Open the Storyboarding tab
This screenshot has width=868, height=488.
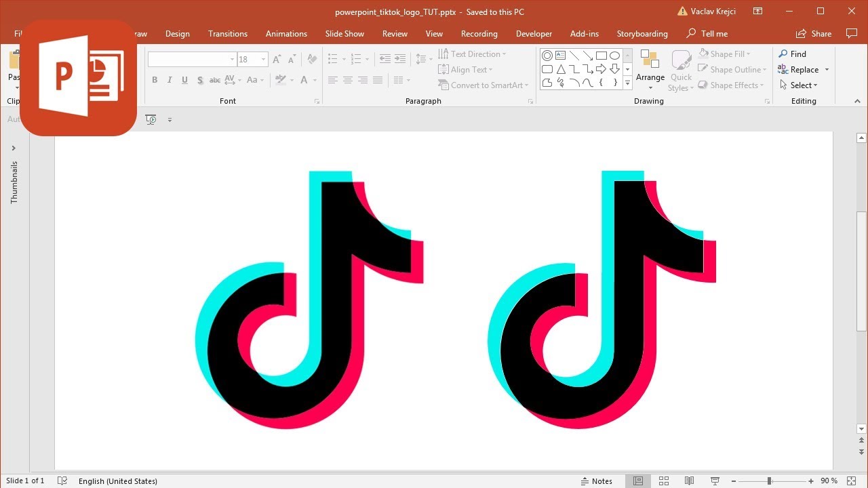point(642,33)
